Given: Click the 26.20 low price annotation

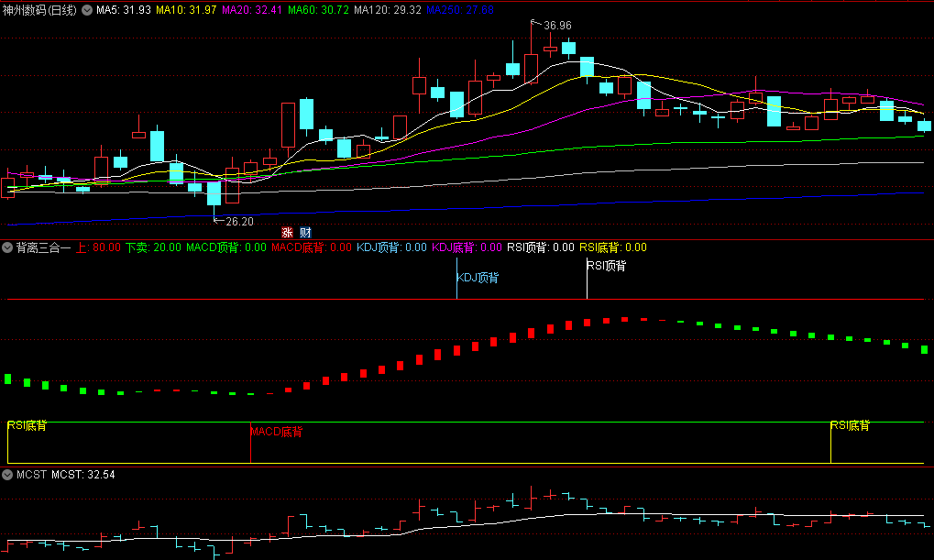Looking at the screenshot, I should pyautogui.click(x=239, y=222).
